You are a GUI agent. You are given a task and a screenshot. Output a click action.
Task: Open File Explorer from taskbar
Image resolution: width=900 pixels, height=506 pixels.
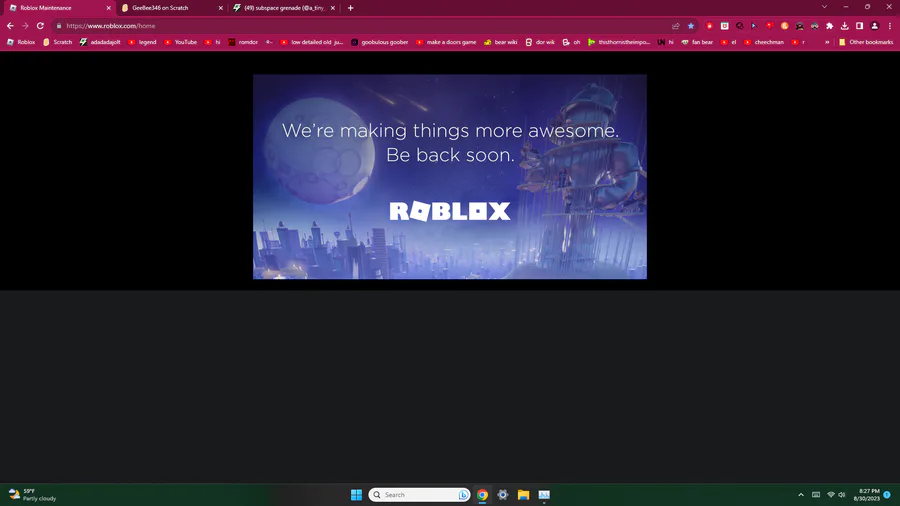(523, 495)
